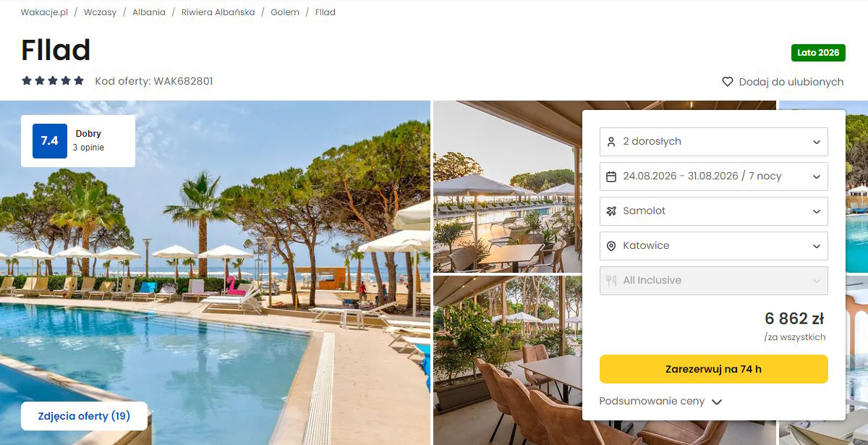This screenshot has width=868, height=445.
Task: Click the Lato 2026 season badge
Action: click(x=818, y=53)
